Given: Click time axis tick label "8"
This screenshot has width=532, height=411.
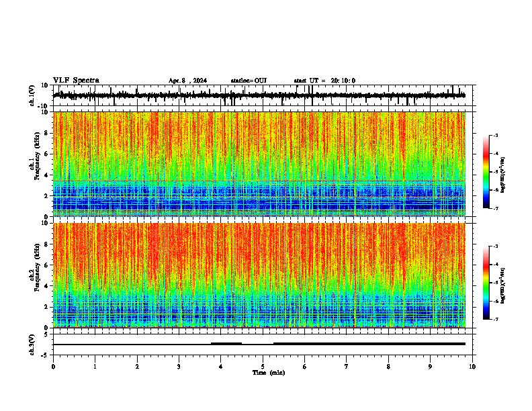Looking at the screenshot, I should [x=388, y=367].
